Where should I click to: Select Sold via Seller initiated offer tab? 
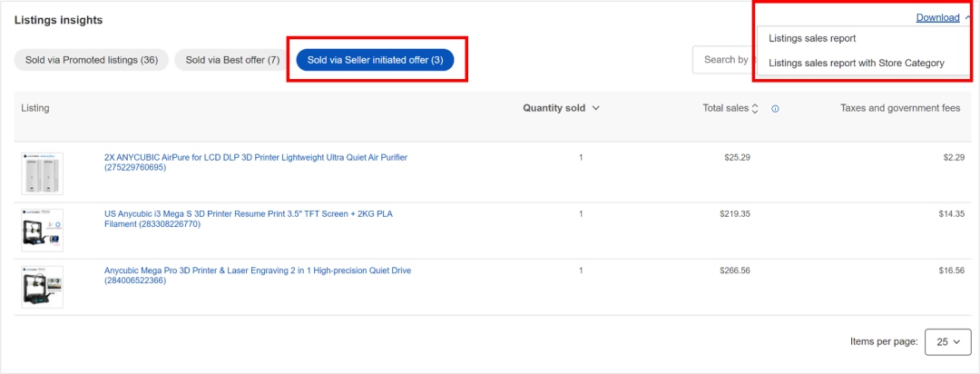pyautogui.click(x=375, y=60)
